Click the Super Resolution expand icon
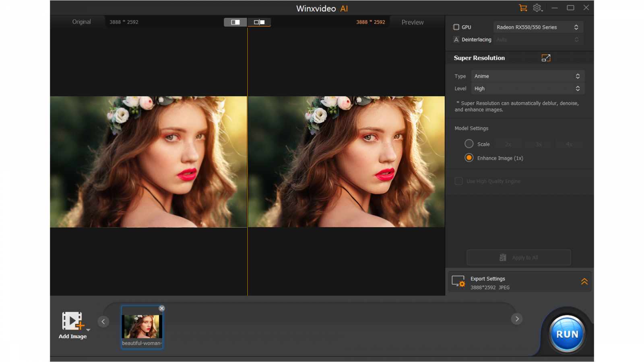Viewport: 644px width, 362px height. tap(546, 58)
